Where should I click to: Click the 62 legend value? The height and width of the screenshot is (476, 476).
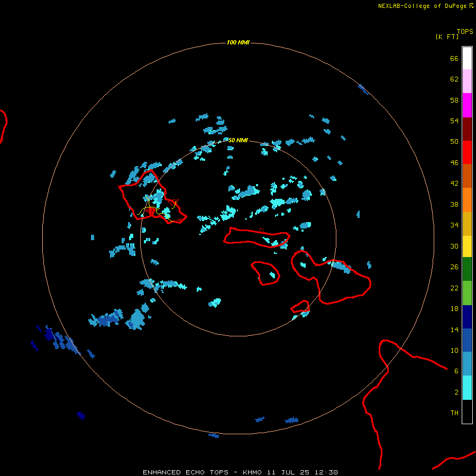pyautogui.click(x=454, y=79)
